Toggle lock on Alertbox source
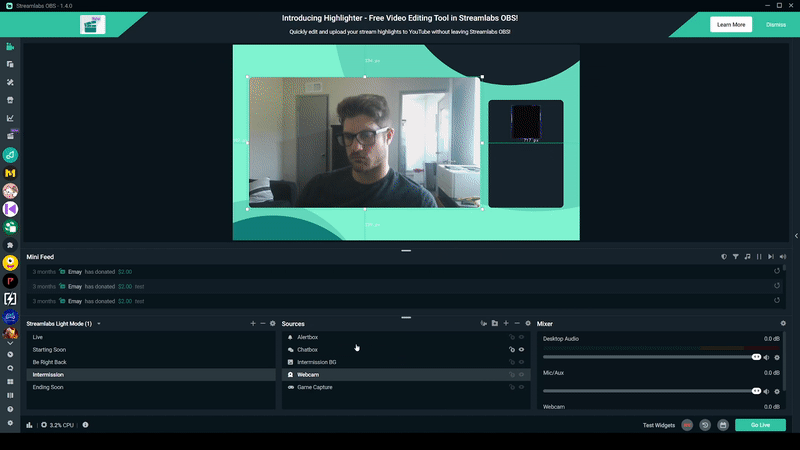The height and width of the screenshot is (450, 800). pos(512,337)
